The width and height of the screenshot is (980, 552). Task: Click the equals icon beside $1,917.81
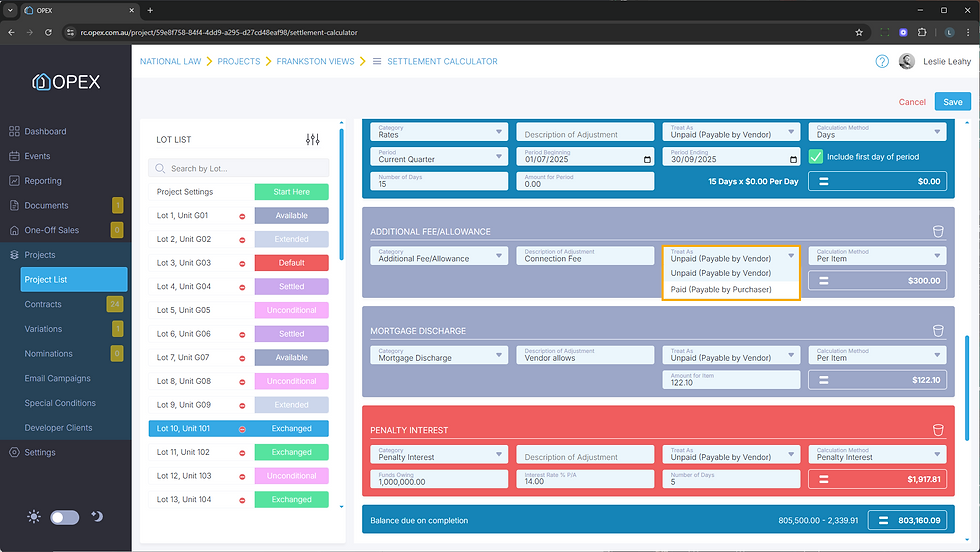[824, 479]
